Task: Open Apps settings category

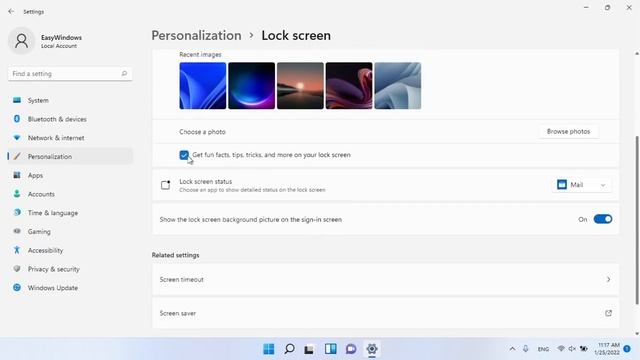Action: tap(70, 175)
